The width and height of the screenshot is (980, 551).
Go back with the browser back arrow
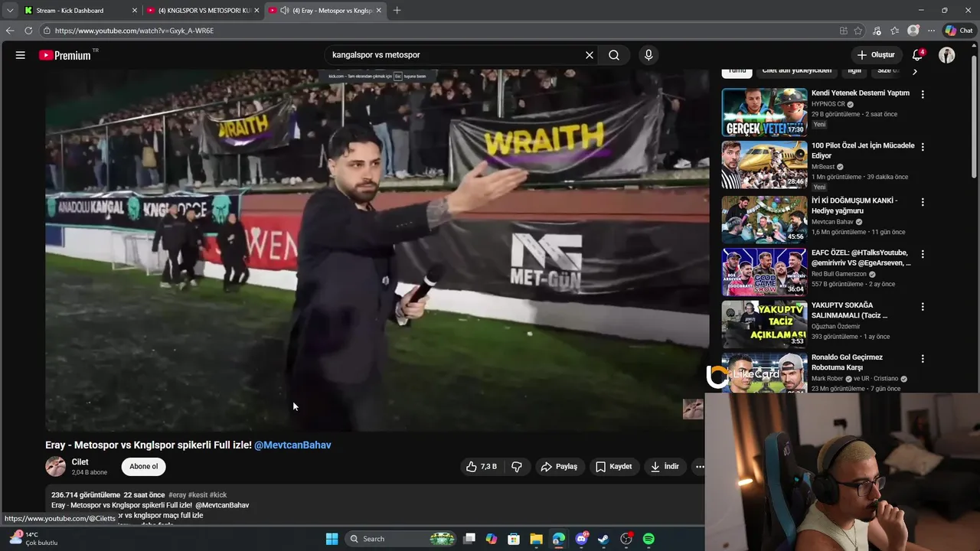(x=10, y=31)
